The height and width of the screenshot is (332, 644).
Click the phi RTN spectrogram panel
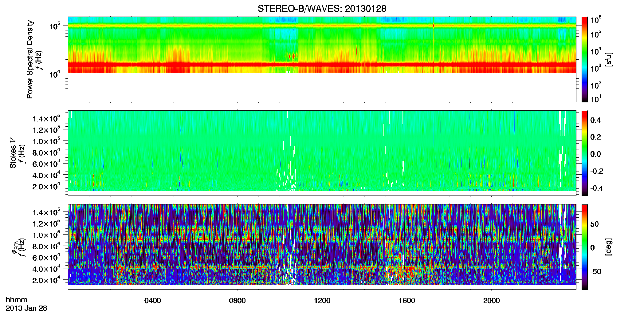pos(322,247)
